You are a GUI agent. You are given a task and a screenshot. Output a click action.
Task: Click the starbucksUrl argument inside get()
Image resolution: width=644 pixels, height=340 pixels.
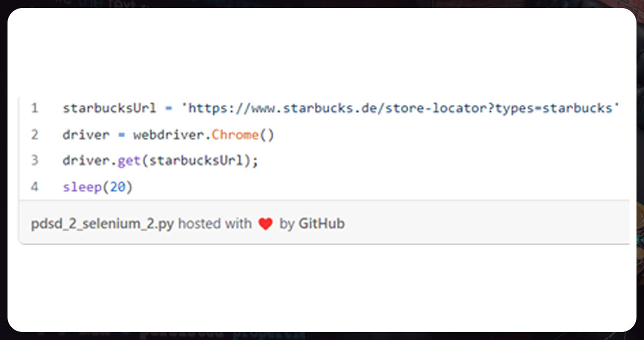click(x=196, y=160)
